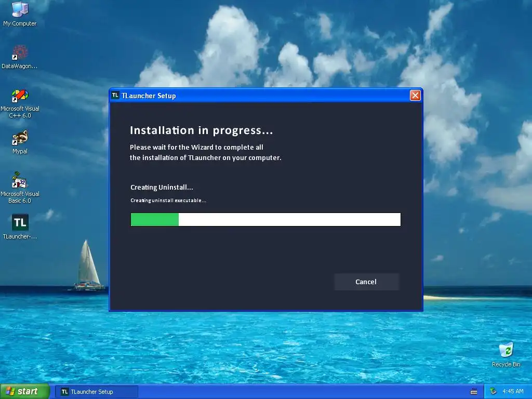The height and width of the screenshot is (399, 532).
Task: Click the keyboard icon in taskbar
Action: [474, 392]
